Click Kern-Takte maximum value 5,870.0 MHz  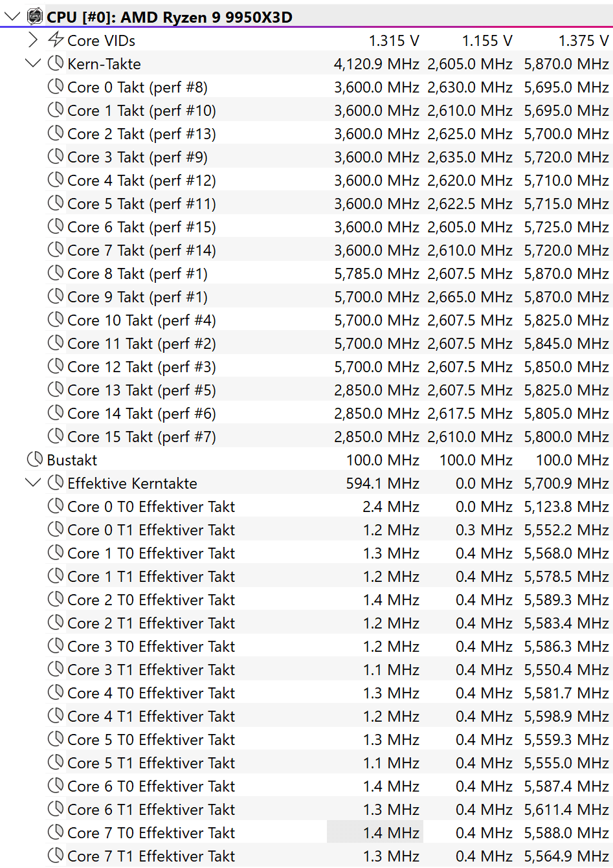[x=566, y=64]
